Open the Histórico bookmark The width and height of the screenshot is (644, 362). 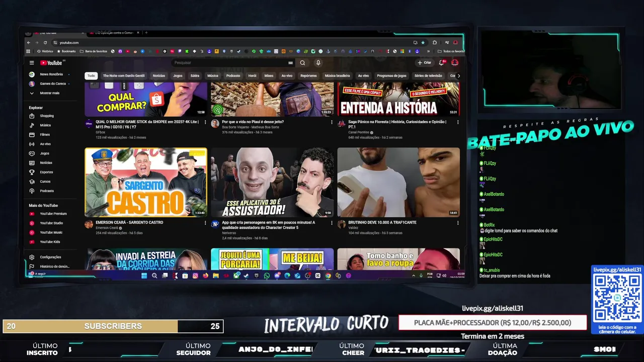coord(45,51)
